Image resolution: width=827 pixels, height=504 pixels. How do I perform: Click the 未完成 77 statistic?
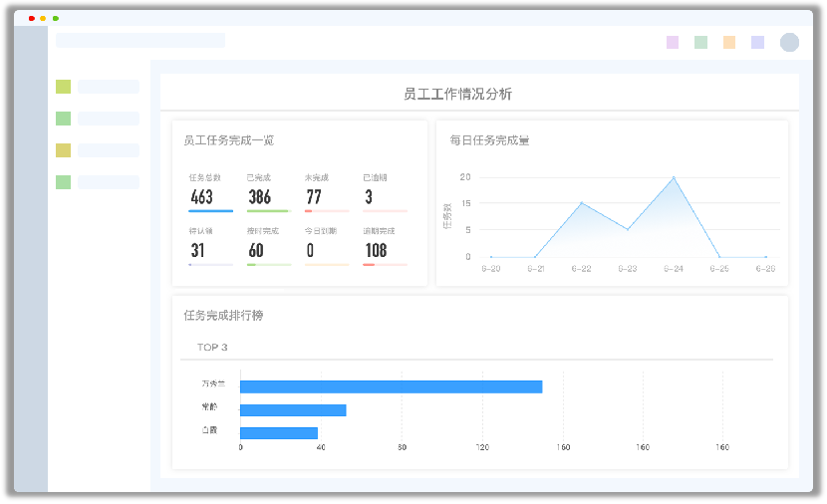pyautogui.click(x=314, y=196)
